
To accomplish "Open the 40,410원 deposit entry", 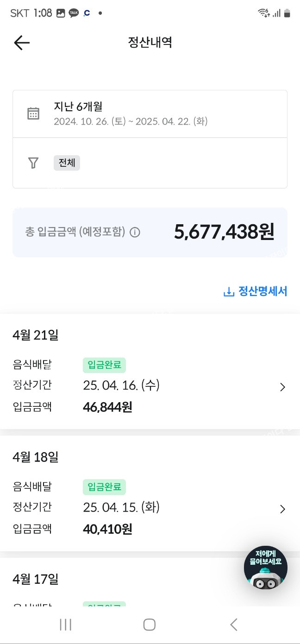I will click(x=107, y=529).
